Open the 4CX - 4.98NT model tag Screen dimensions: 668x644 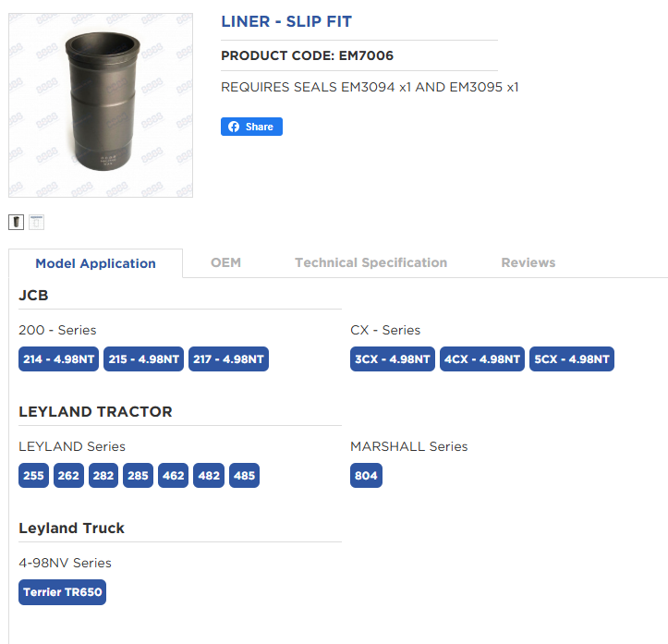coord(482,359)
